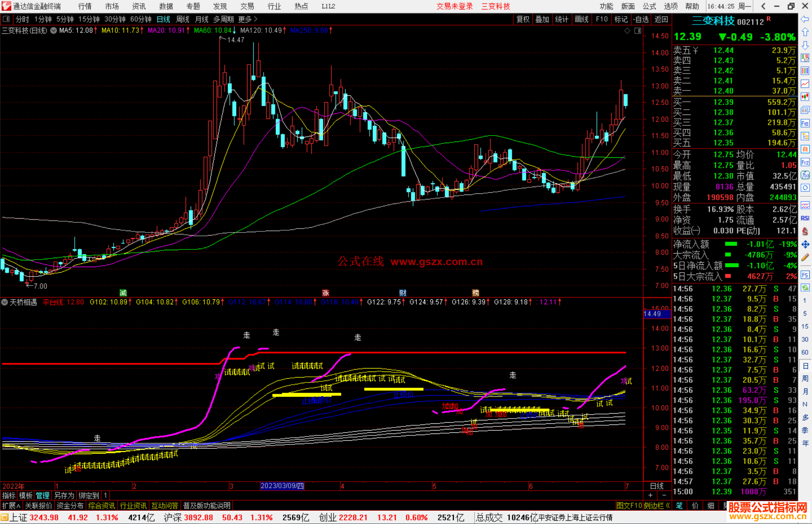
Task: Select the pencil drawing tool icon
Action: [x=805, y=257]
